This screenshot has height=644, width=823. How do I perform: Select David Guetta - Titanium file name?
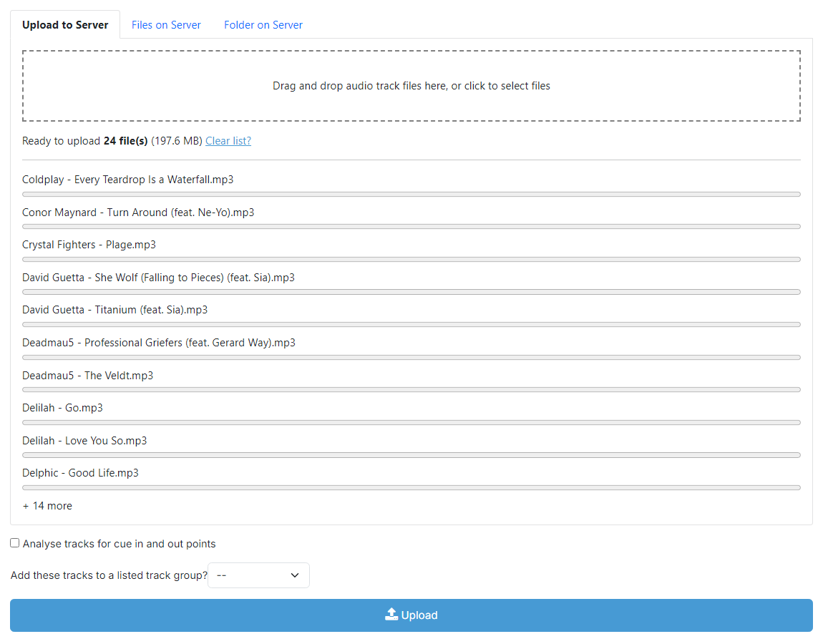(x=115, y=310)
